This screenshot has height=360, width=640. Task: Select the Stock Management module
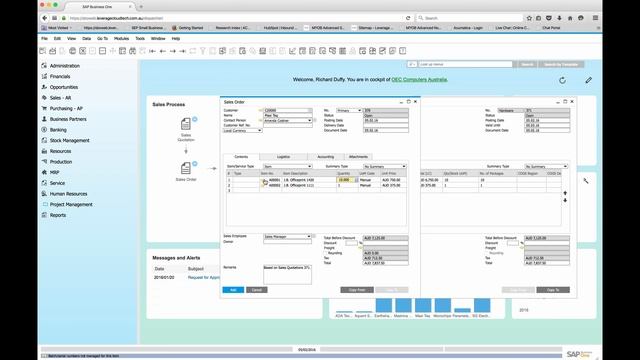click(x=69, y=140)
